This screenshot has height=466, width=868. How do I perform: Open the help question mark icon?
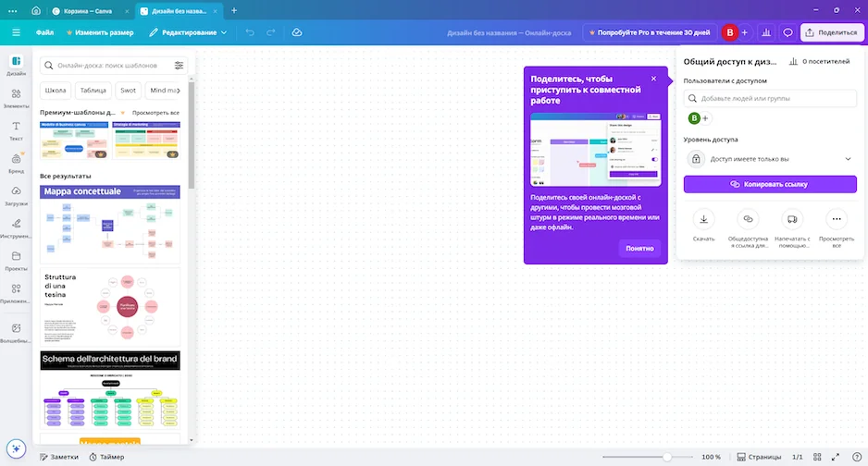click(x=857, y=457)
